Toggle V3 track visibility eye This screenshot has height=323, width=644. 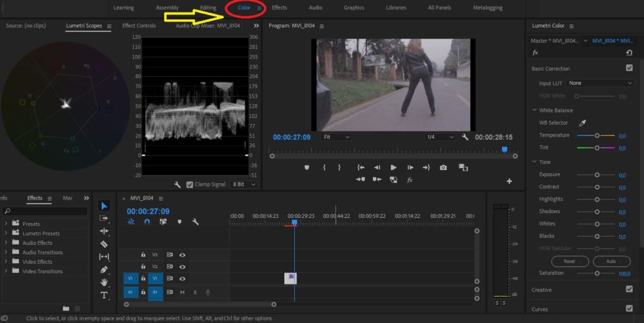pyautogui.click(x=182, y=255)
